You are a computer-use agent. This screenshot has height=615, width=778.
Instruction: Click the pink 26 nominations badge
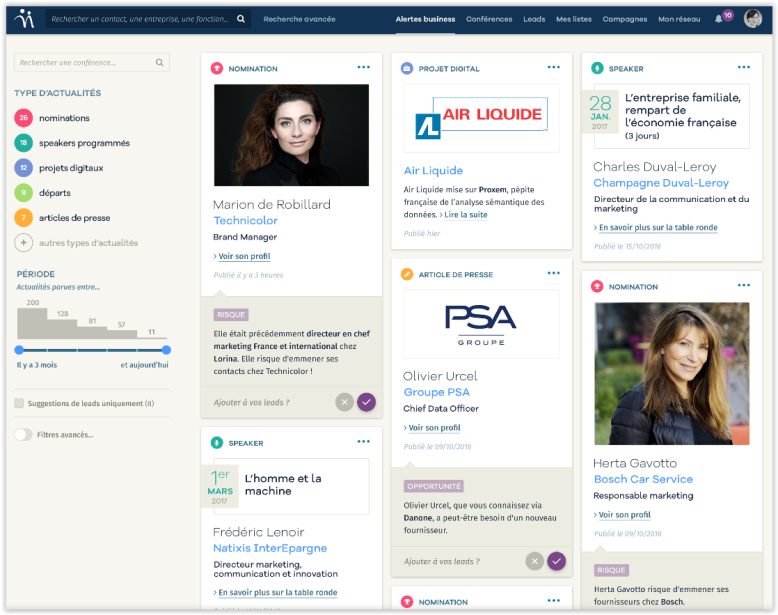click(23, 118)
